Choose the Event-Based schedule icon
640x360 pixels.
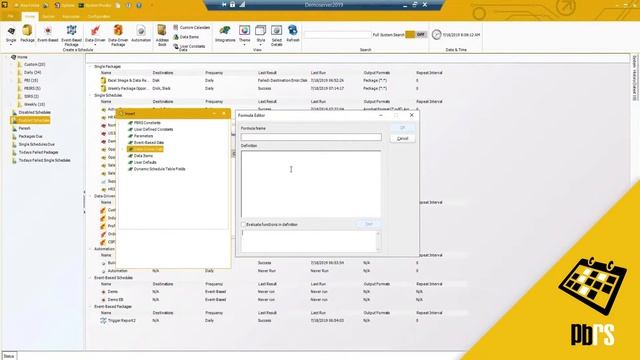pos(48,33)
